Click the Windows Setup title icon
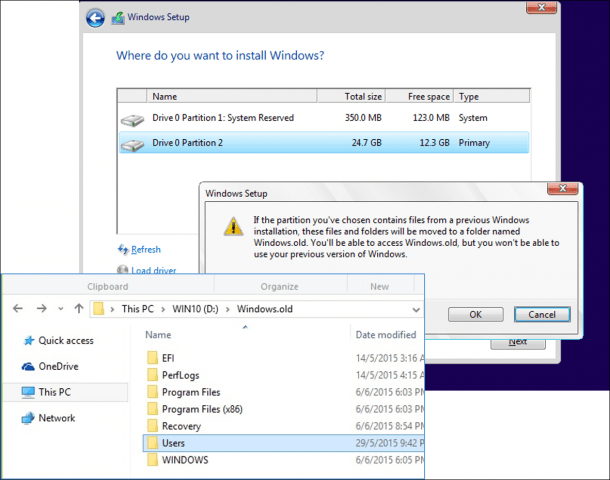 (118, 18)
